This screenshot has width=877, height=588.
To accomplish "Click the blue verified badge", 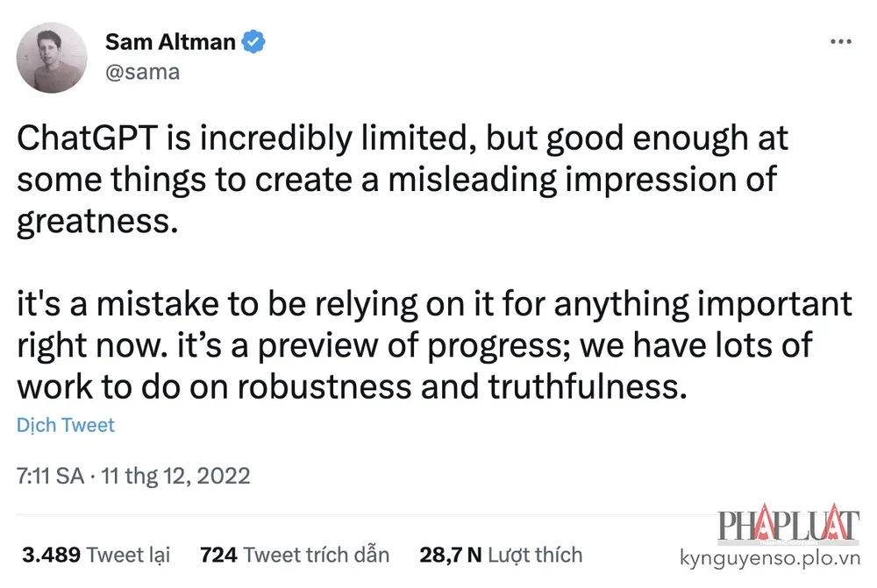I will [x=254, y=41].
